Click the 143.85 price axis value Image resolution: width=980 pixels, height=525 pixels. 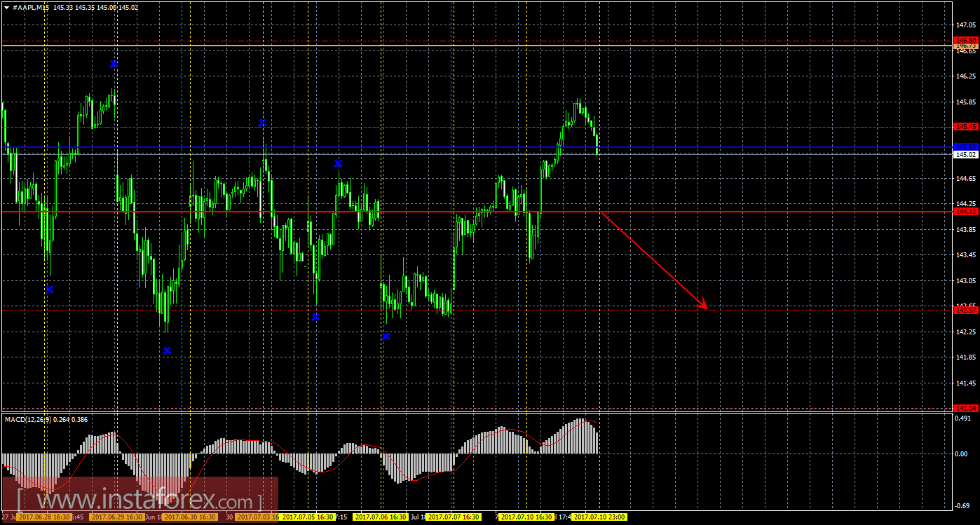click(965, 230)
